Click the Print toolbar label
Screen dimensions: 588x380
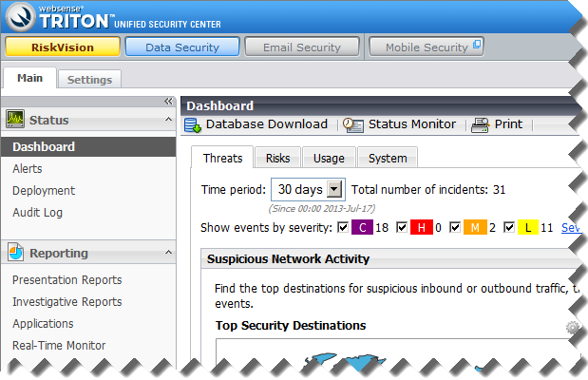click(x=508, y=124)
